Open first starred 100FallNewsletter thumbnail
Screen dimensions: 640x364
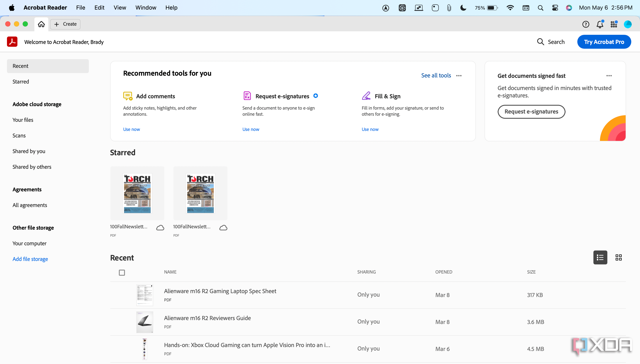pos(137,193)
